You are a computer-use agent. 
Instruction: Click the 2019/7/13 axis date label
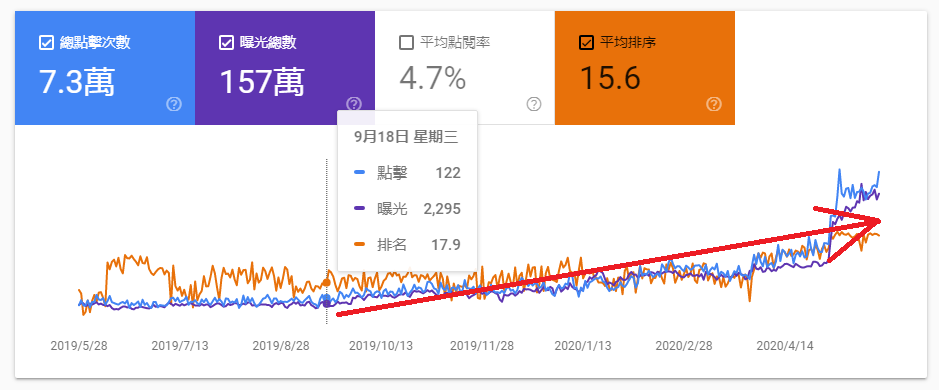[x=180, y=346]
